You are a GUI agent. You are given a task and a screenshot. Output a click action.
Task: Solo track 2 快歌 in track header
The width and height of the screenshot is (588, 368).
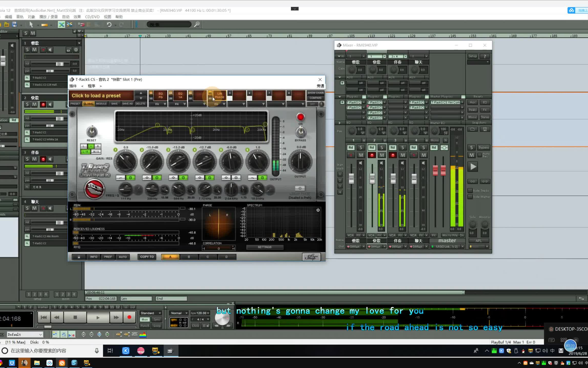click(x=27, y=104)
